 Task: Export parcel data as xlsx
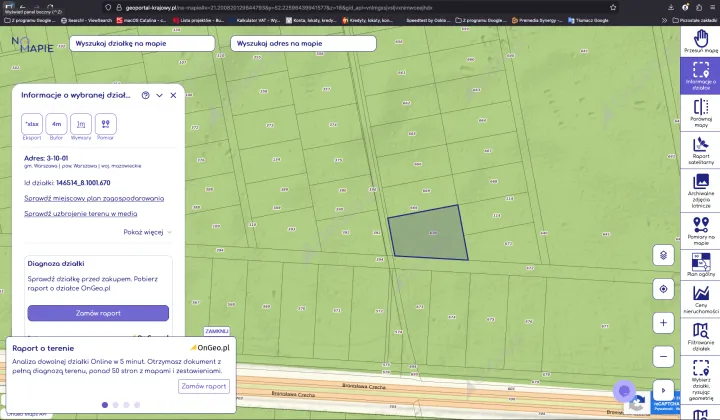[32, 125]
